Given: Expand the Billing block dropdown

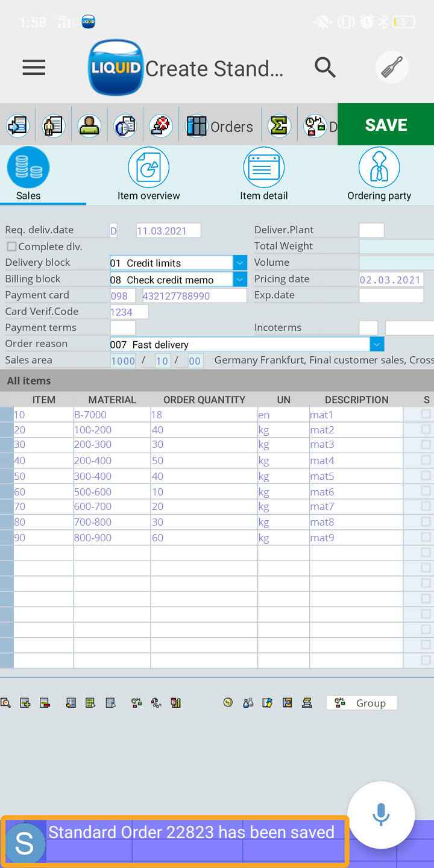Looking at the screenshot, I should pos(240,279).
